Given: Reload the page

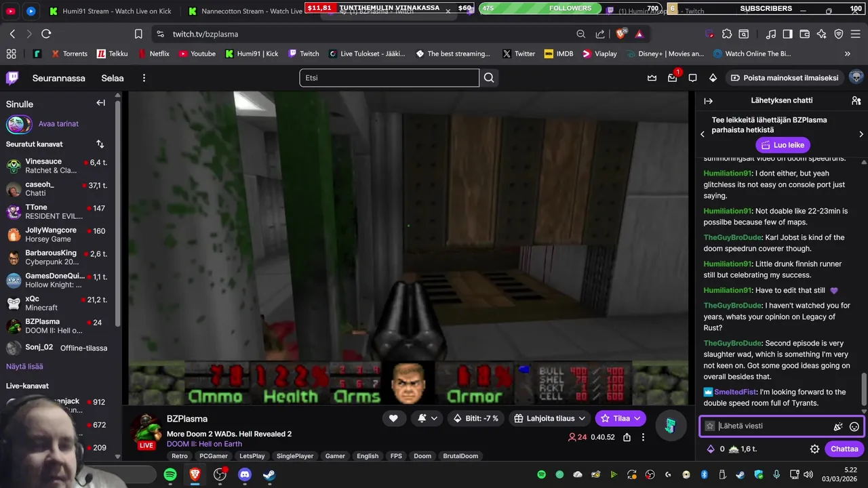Looking at the screenshot, I should point(46,34).
